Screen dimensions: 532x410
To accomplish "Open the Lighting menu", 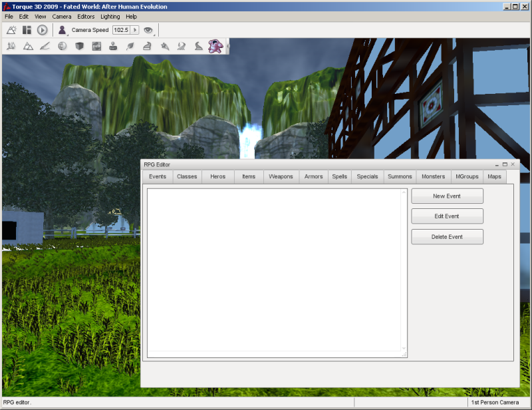I will (x=110, y=16).
